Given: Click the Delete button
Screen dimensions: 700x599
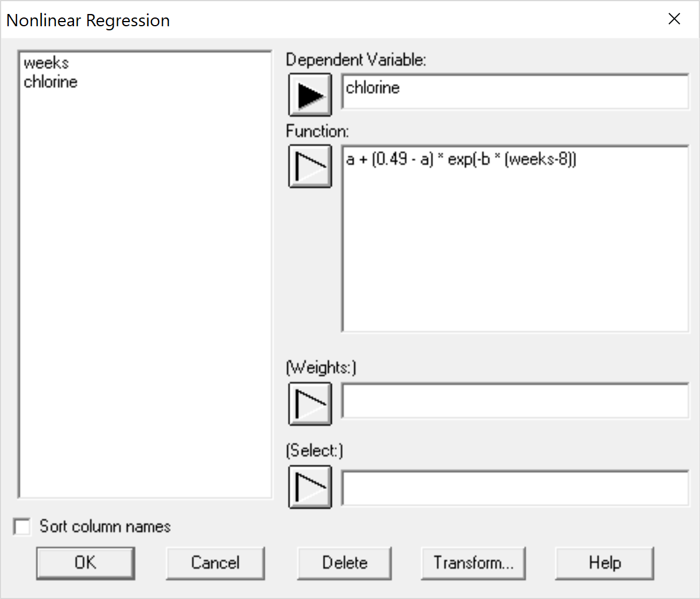Looking at the screenshot, I should (x=344, y=562).
